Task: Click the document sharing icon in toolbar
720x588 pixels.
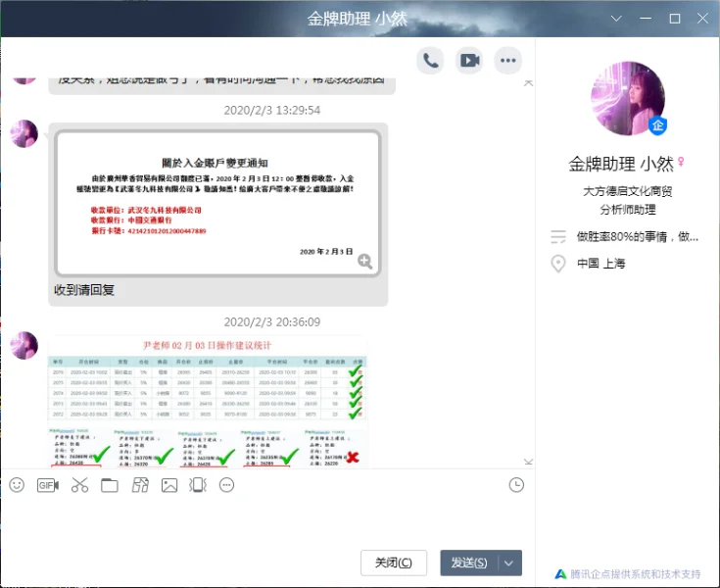Action: tap(140, 485)
